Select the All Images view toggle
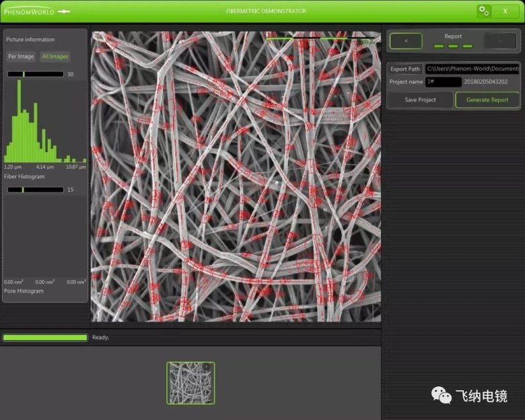 [55, 57]
